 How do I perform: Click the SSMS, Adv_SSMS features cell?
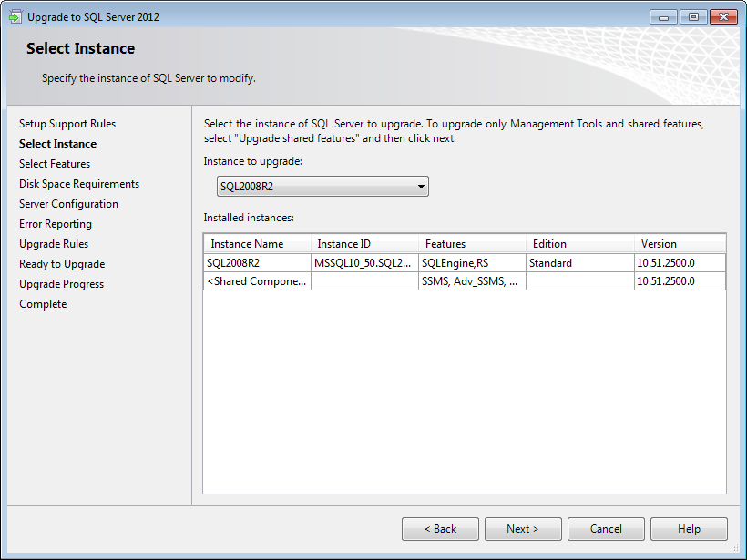coord(472,281)
